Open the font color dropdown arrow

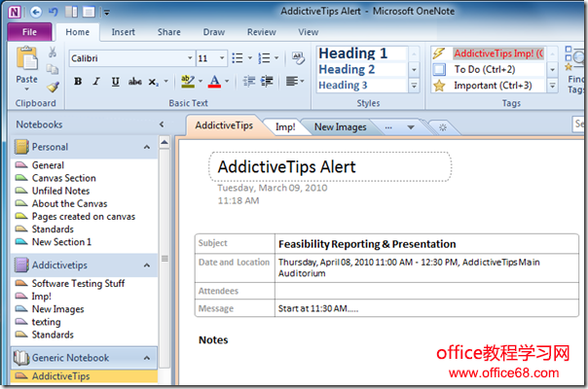[x=227, y=81]
